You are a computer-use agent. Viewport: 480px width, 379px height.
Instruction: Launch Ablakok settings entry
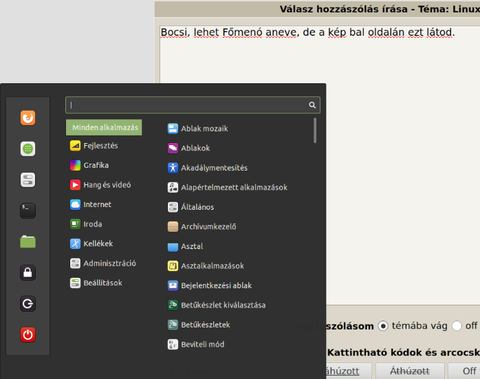[x=189, y=148]
